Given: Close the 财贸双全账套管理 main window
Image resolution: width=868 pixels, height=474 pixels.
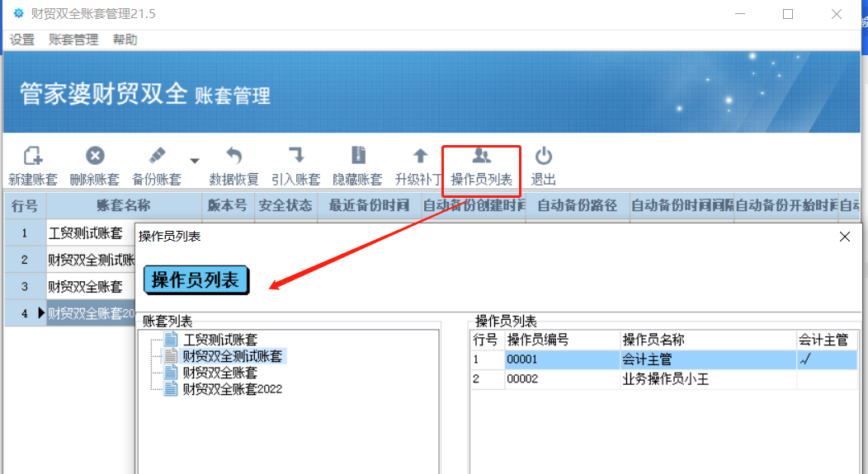Looking at the screenshot, I should (x=837, y=14).
